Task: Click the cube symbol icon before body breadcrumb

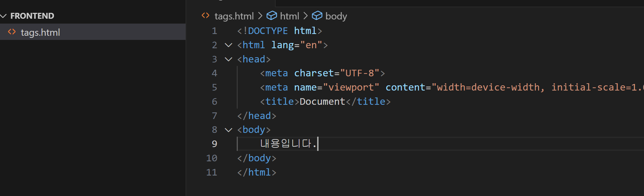Action: 317,16
